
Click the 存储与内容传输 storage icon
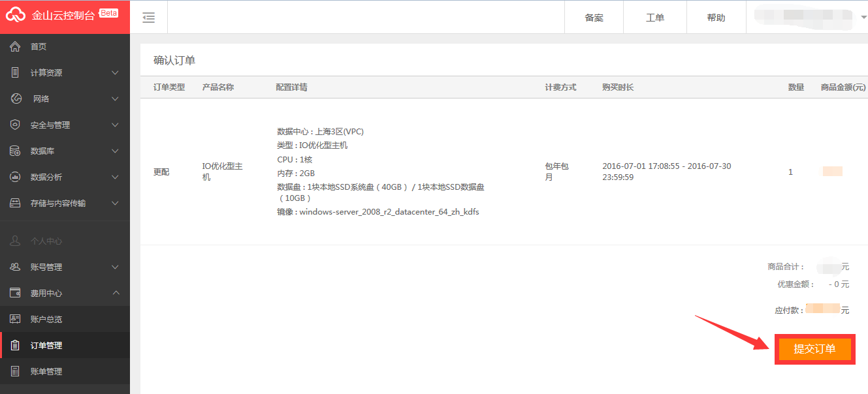pos(16,203)
